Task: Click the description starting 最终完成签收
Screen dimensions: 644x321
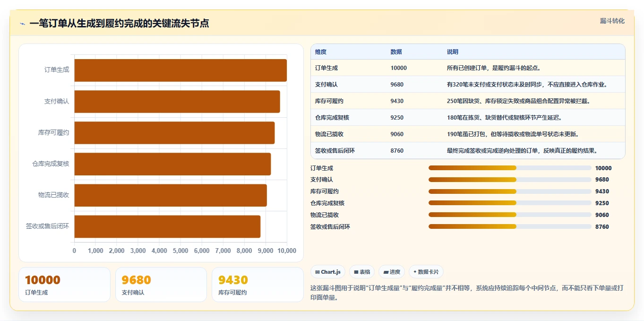Action: pos(524,150)
